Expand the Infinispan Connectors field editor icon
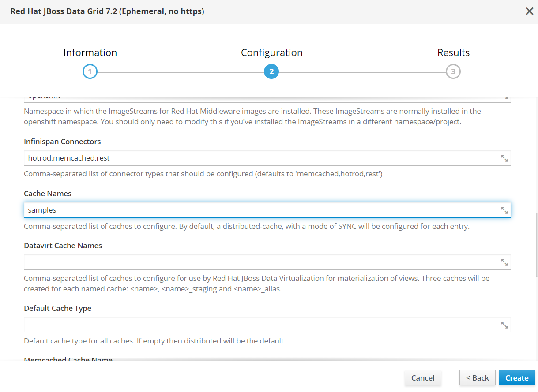Image resolution: width=538 pixels, height=392 pixels. point(504,158)
